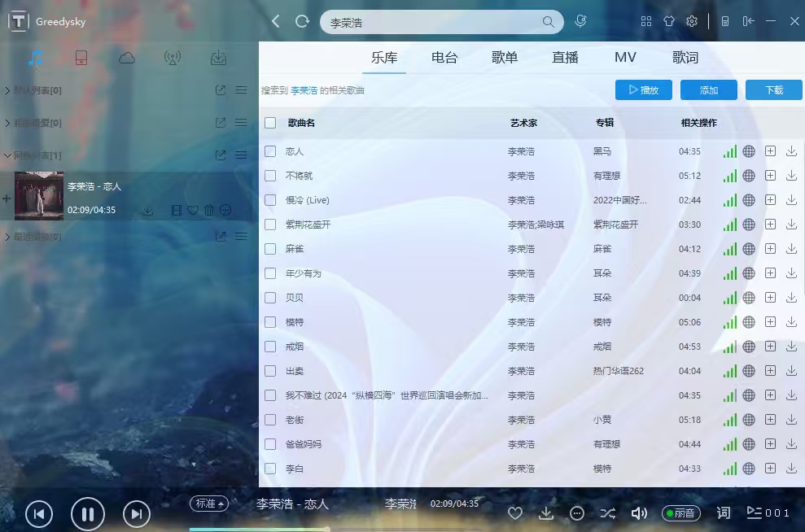The height and width of the screenshot is (532, 805).
Task: Open the settings gear
Action: coord(692,21)
